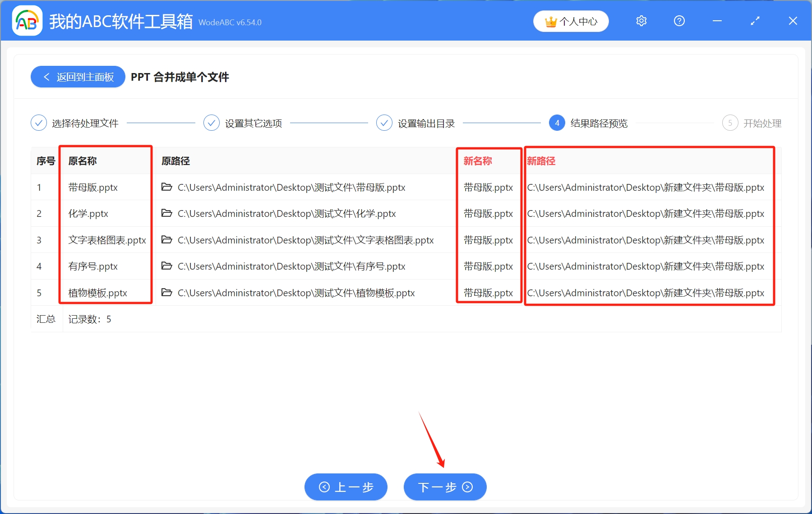Return via 返回到主面板 button
The height and width of the screenshot is (514, 812).
point(77,77)
